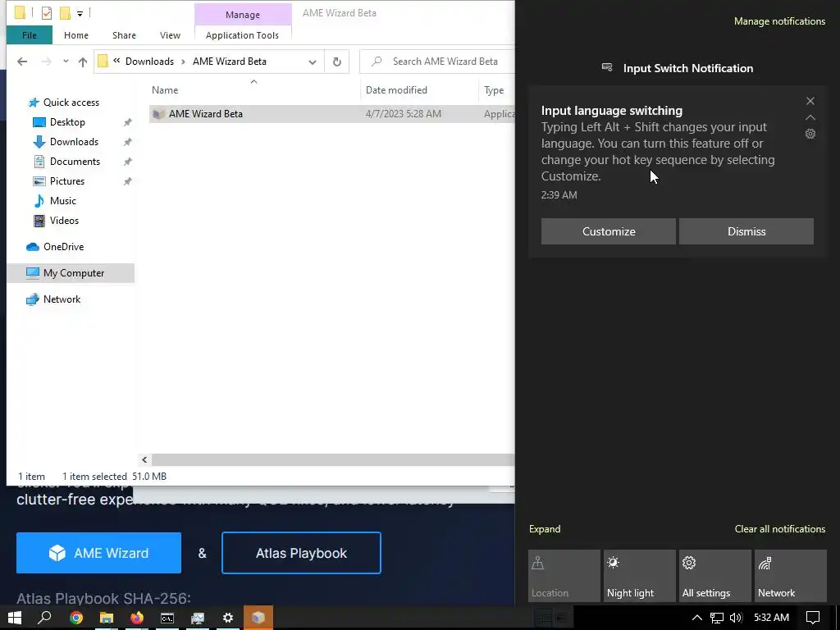The image size is (840, 630).
Task: Open taskbar Search magnifier
Action: (x=45, y=618)
